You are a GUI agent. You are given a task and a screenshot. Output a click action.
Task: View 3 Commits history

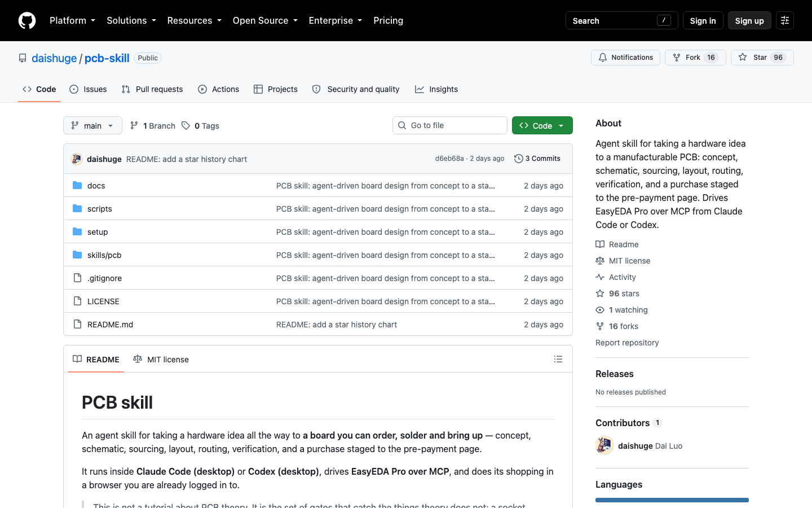click(x=537, y=159)
